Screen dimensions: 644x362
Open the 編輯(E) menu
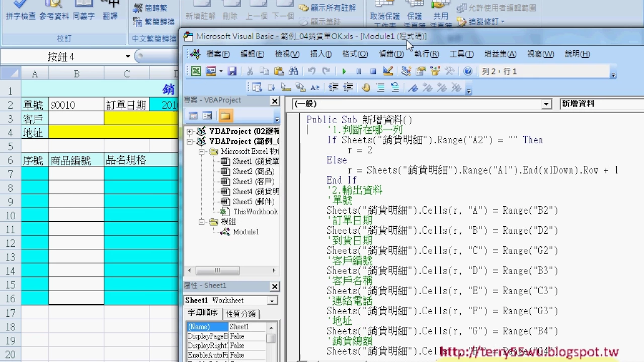252,54
